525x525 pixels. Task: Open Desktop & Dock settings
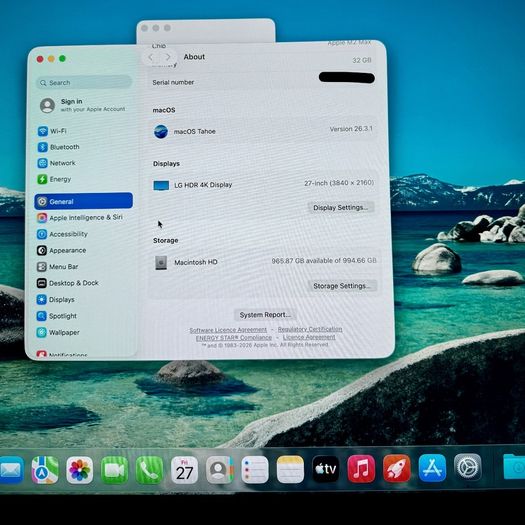(68, 283)
